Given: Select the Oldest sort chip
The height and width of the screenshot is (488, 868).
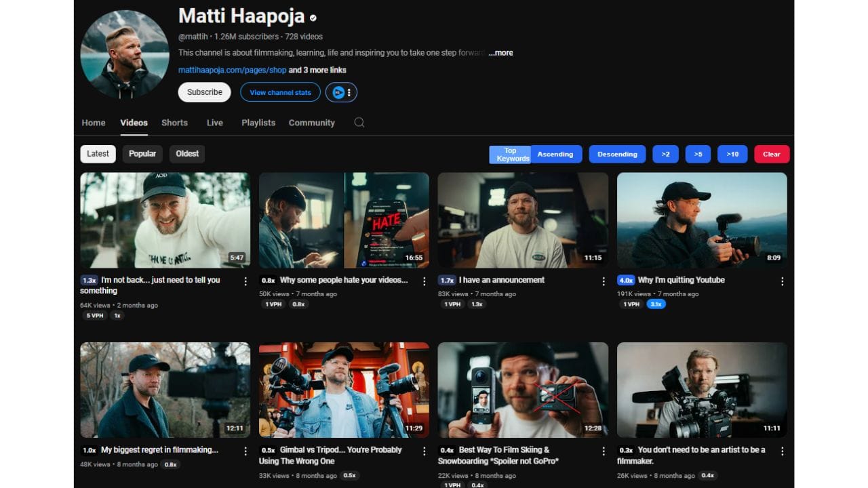Looking at the screenshot, I should click(x=187, y=154).
